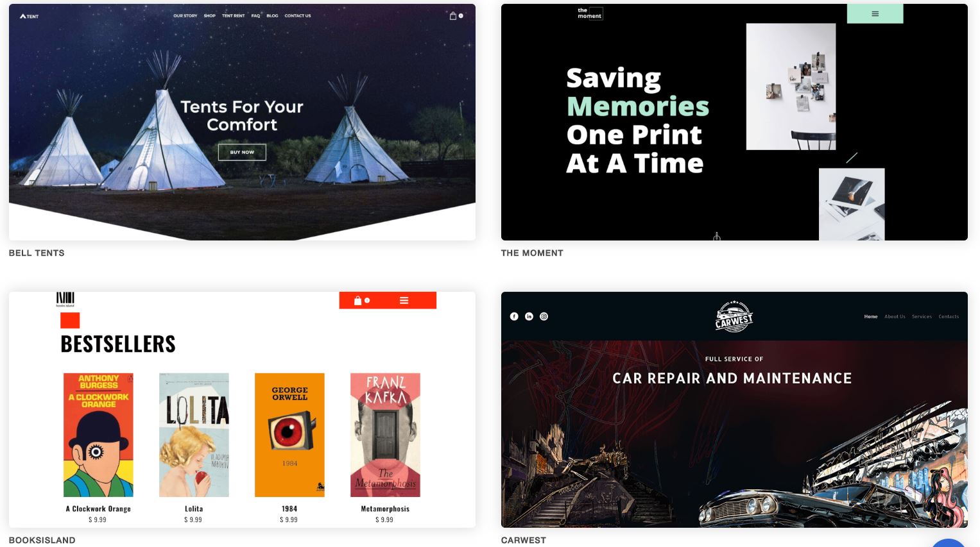The image size is (980, 547).
Task: Click the shopping bag icon in Bell Tents header
Action: 453,16
